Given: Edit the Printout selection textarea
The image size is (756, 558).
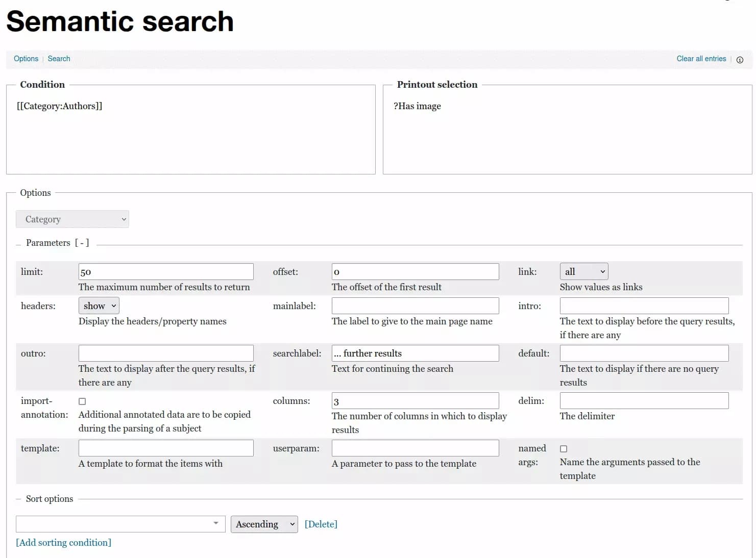Looking at the screenshot, I should point(567,130).
